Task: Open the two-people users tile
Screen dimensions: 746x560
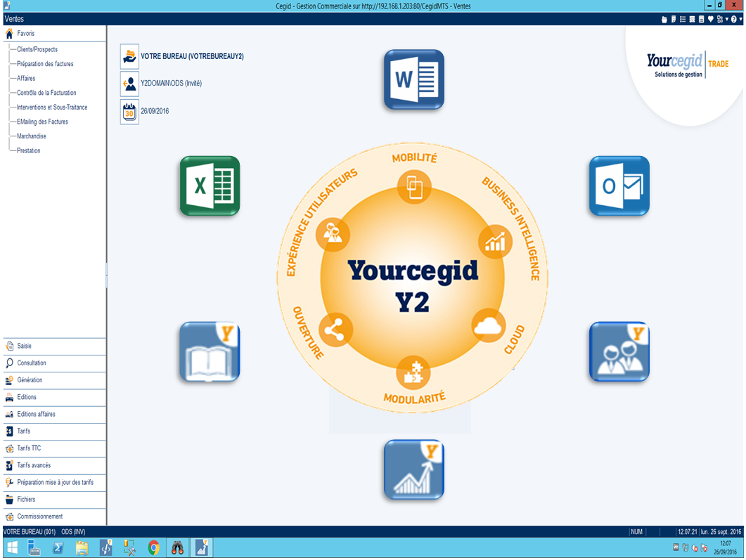Action: coord(619,352)
